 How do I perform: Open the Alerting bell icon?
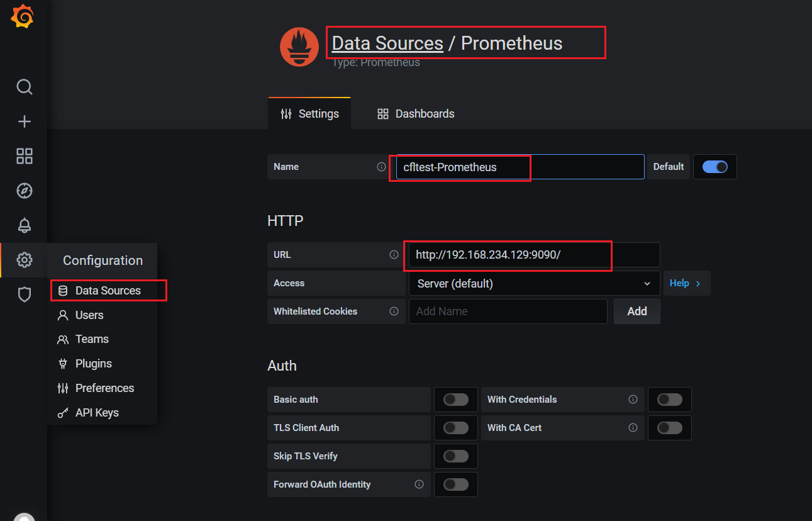pyautogui.click(x=24, y=225)
